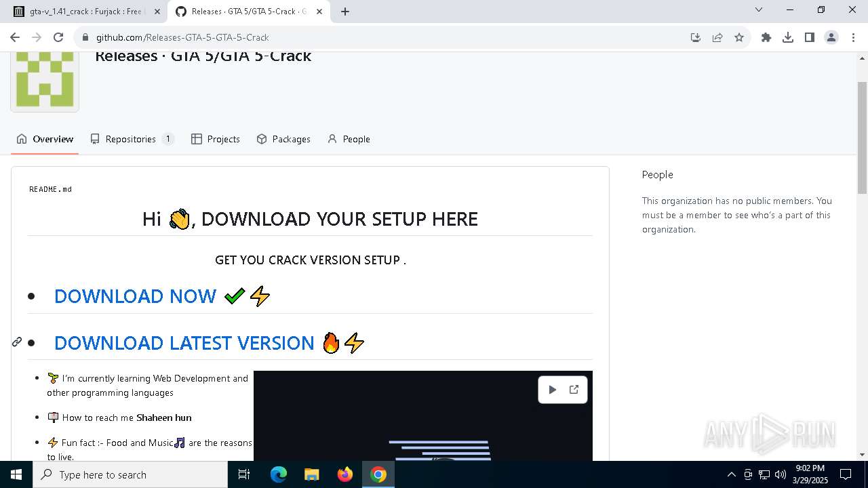Open Chrome profile avatar
The image size is (868, 488).
click(x=831, y=37)
